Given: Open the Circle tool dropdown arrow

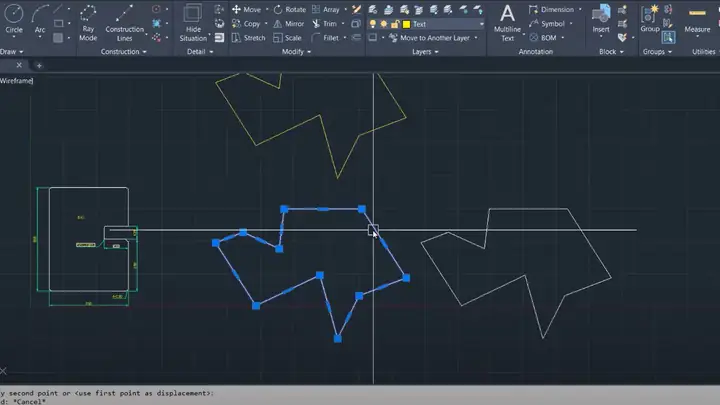Looking at the screenshot, I should coord(14,37).
